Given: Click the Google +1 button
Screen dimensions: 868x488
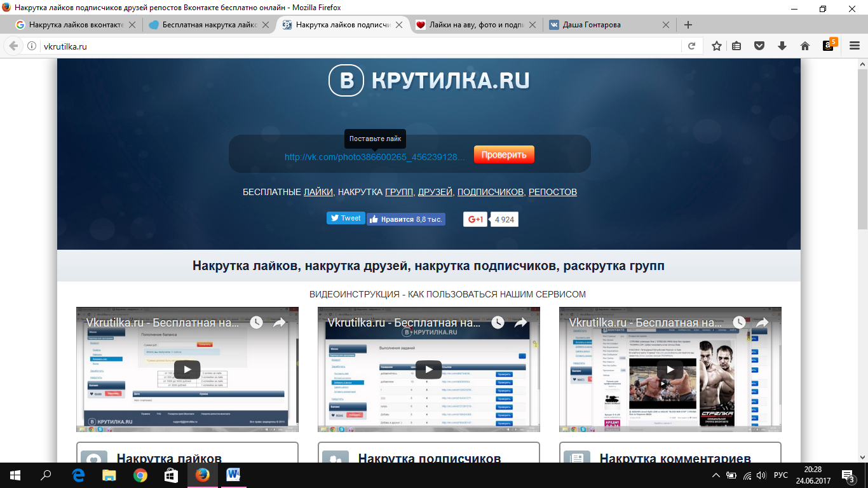Looking at the screenshot, I should pyautogui.click(x=475, y=219).
